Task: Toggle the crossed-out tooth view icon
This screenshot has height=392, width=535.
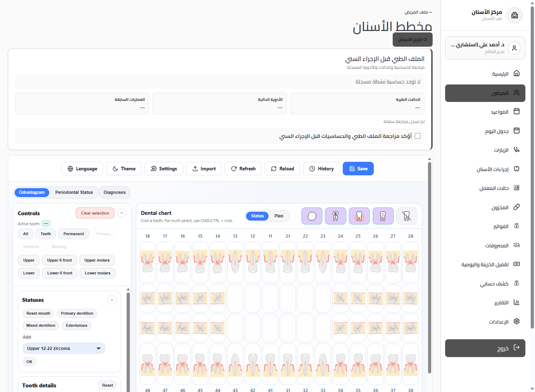Action: pos(407,216)
